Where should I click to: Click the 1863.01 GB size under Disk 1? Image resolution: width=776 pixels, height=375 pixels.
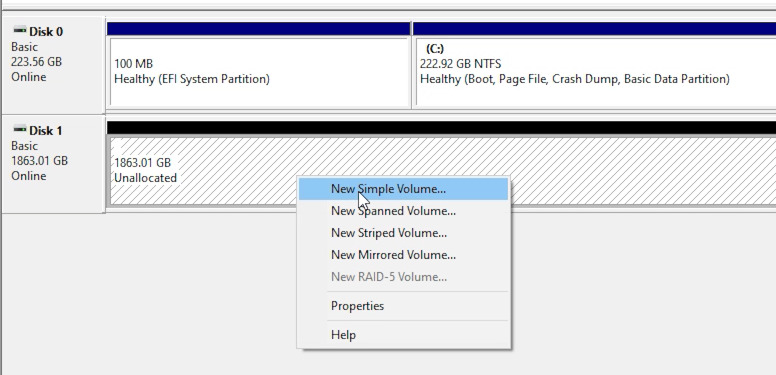[x=39, y=161]
